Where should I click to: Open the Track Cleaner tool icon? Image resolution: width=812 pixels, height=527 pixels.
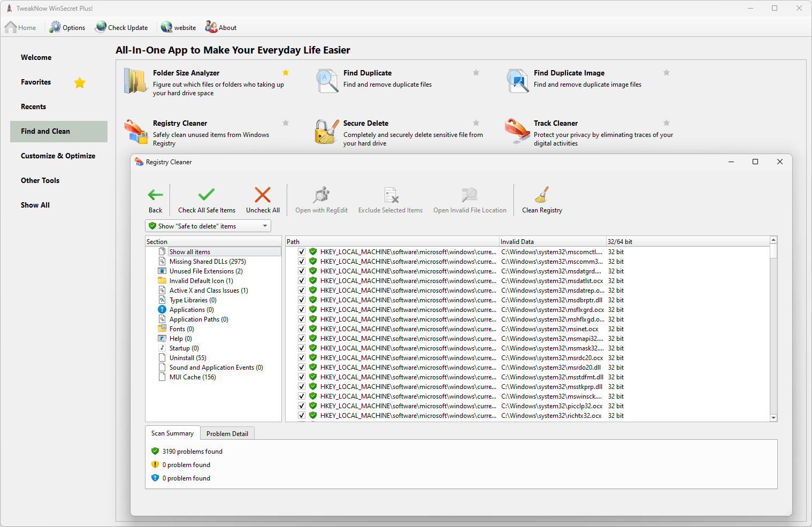tap(517, 131)
